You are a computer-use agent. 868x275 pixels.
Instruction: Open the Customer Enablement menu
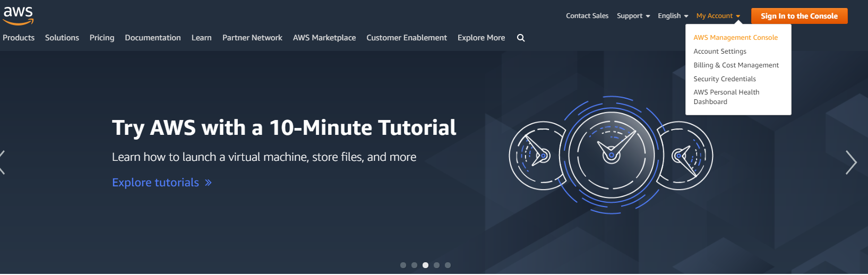click(407, 38)
